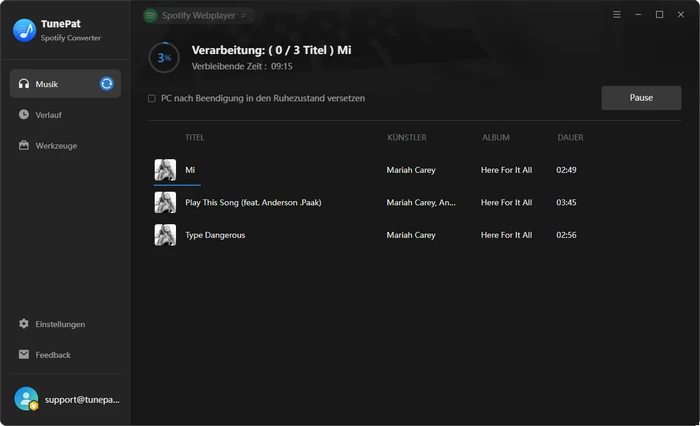The image size is (700, 426).
Task: Click duration 02:49
Action: [566, 170]
